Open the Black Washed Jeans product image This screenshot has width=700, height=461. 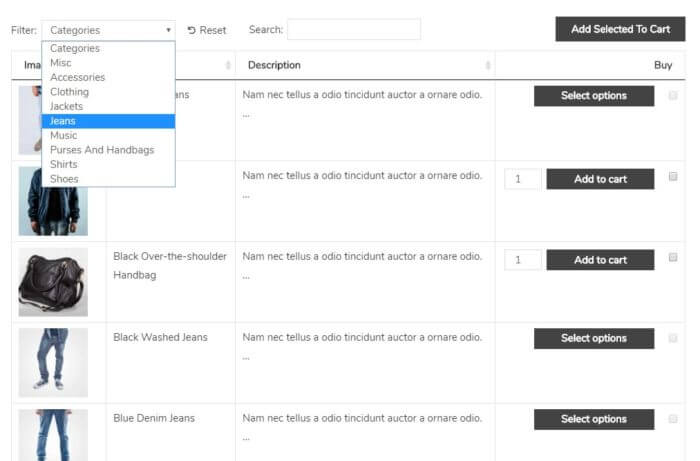tap(53, 362)
